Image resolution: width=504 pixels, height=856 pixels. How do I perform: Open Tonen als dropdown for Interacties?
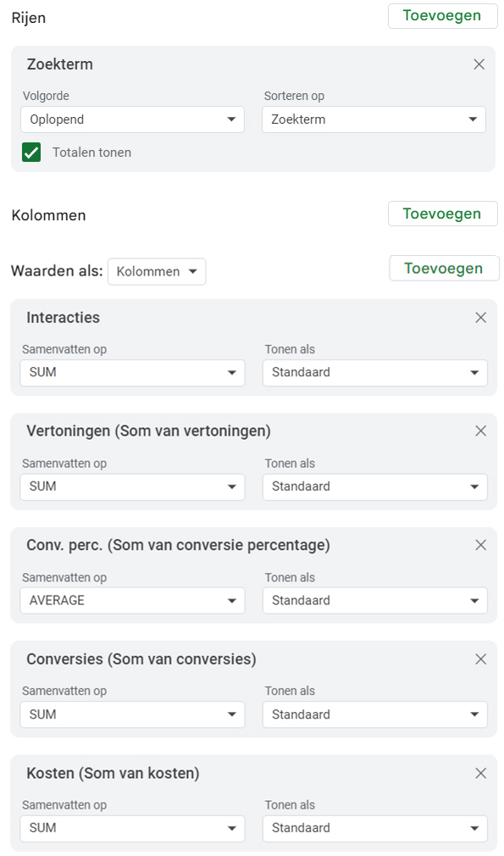click(374, 373)
